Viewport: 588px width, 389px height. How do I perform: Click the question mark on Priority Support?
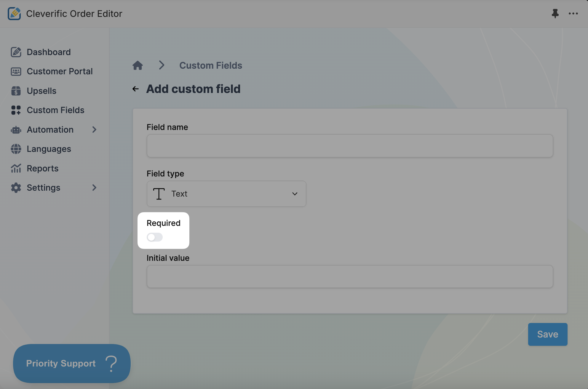(111, 363)
